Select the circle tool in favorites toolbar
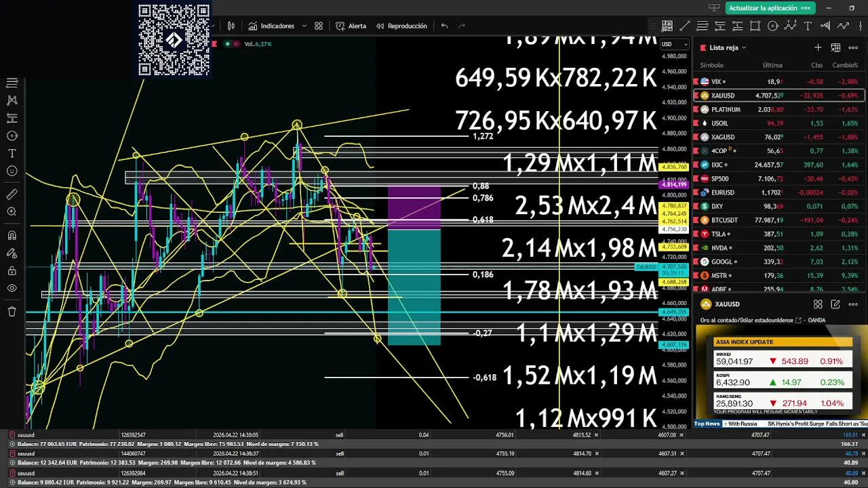 click(773, 26)
